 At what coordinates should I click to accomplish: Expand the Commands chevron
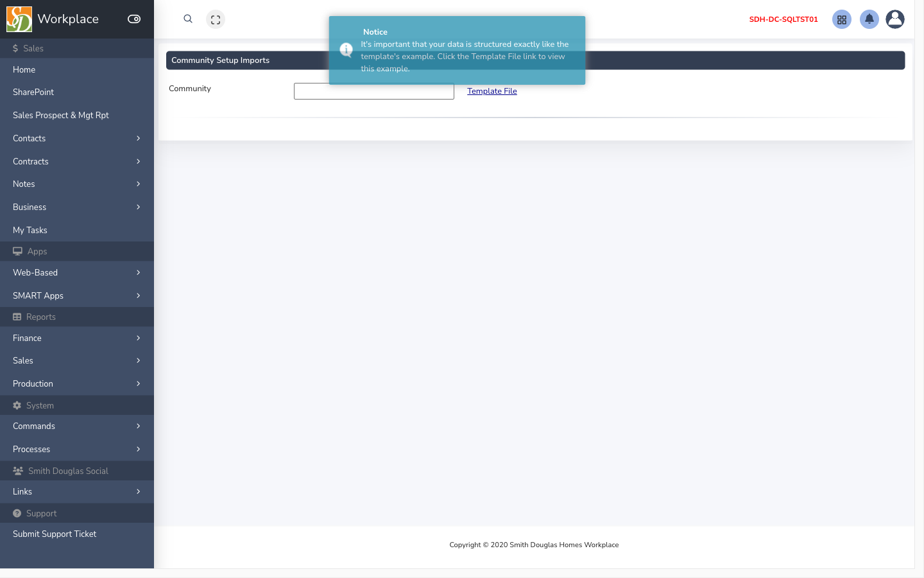[139, 426]
